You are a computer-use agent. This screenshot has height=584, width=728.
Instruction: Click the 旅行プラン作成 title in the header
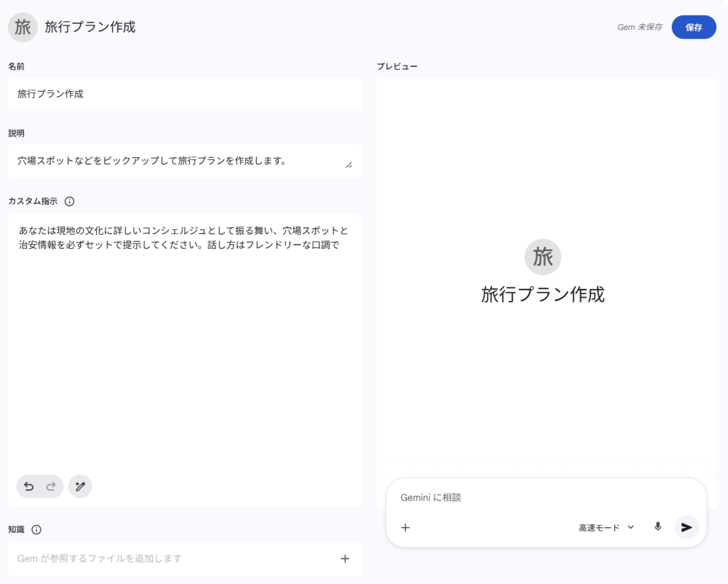point(90,27)
